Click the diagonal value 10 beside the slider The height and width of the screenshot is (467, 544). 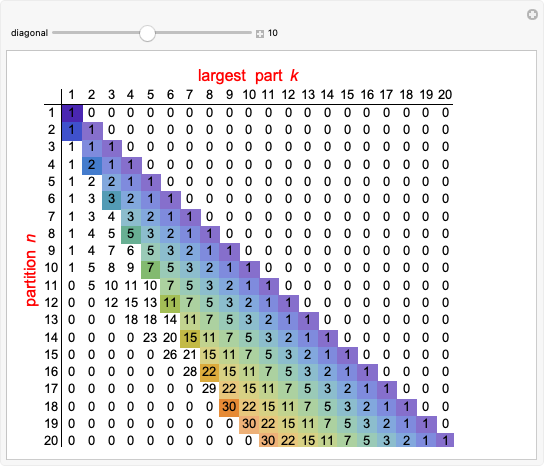coord(273,33)
